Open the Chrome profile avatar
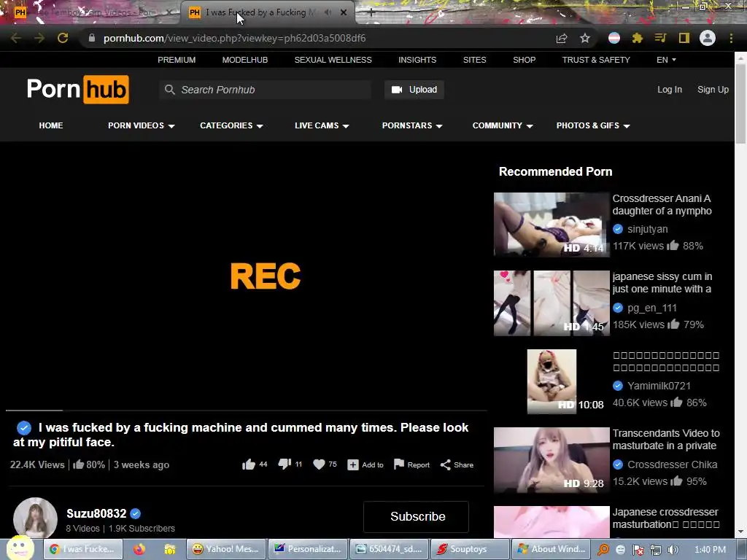Image resolution: width=747 pixels, height=560 pixels. click(708, 38)
